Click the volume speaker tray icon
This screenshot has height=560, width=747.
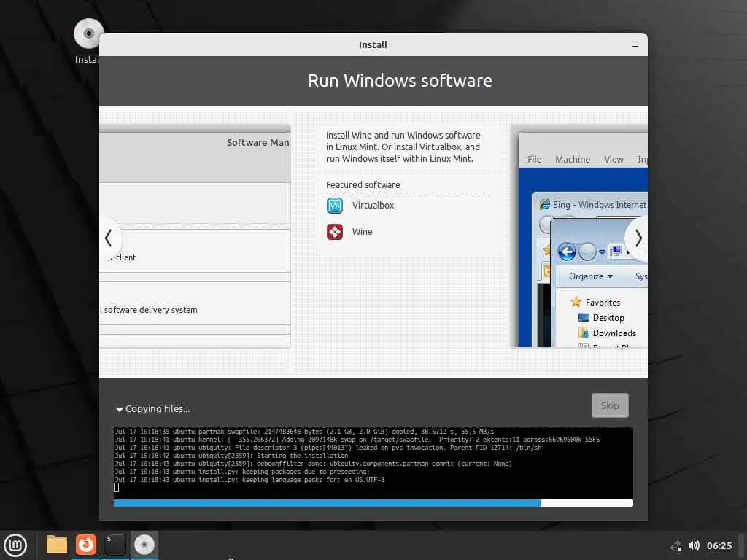tap(694, 545)
